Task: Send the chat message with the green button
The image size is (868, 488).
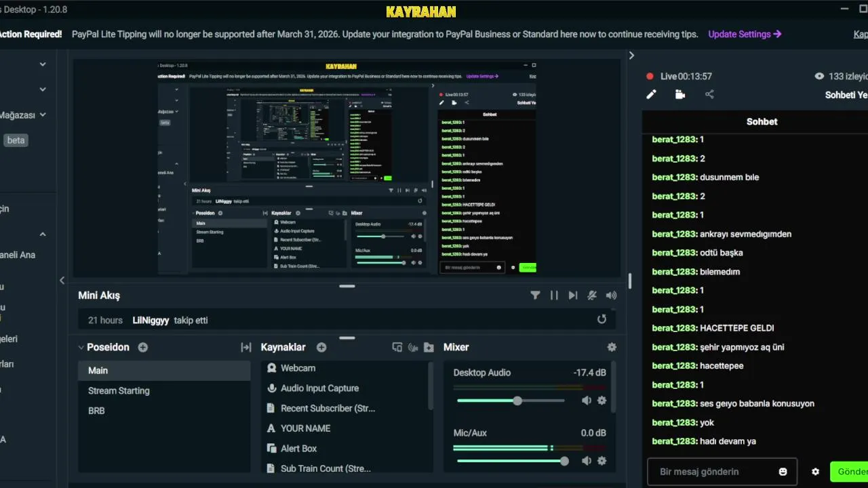Action: coord(849,472)
